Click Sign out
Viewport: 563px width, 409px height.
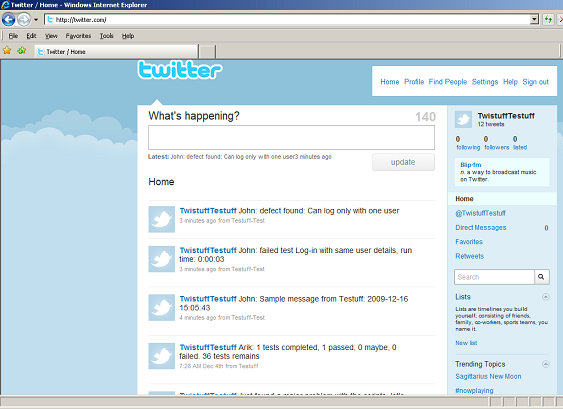pyautogui.click(x=535, y=82)
